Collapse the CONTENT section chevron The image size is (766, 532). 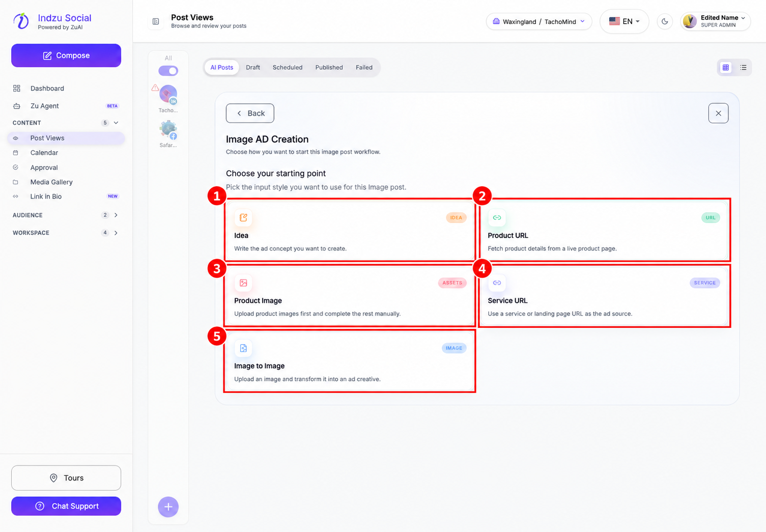116,123
